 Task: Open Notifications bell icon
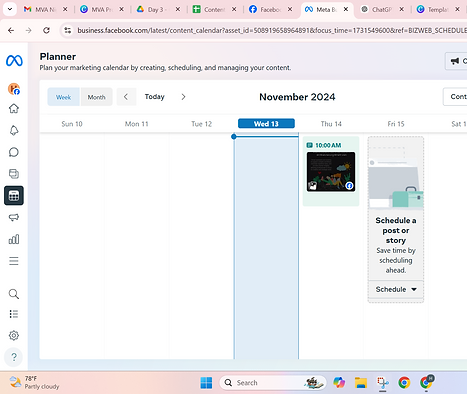(14, 130)
